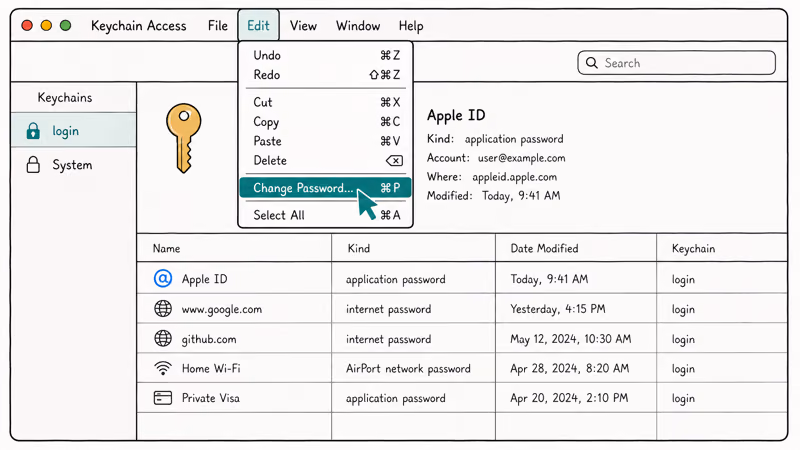
Task: Click the magnifying glass search icon
Action: 592,63
